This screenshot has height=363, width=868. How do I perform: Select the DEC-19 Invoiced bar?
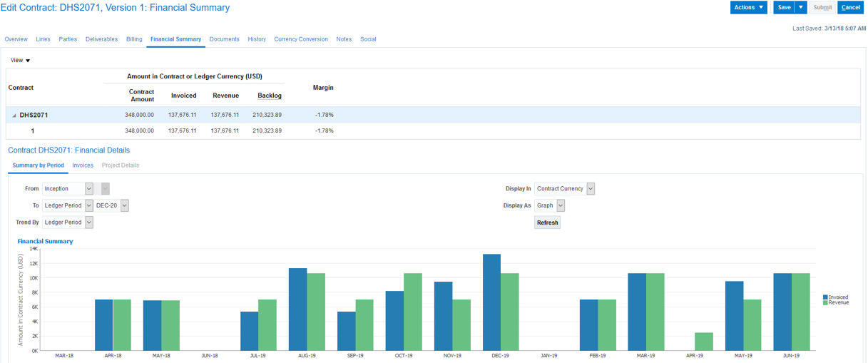pos(491,302)
